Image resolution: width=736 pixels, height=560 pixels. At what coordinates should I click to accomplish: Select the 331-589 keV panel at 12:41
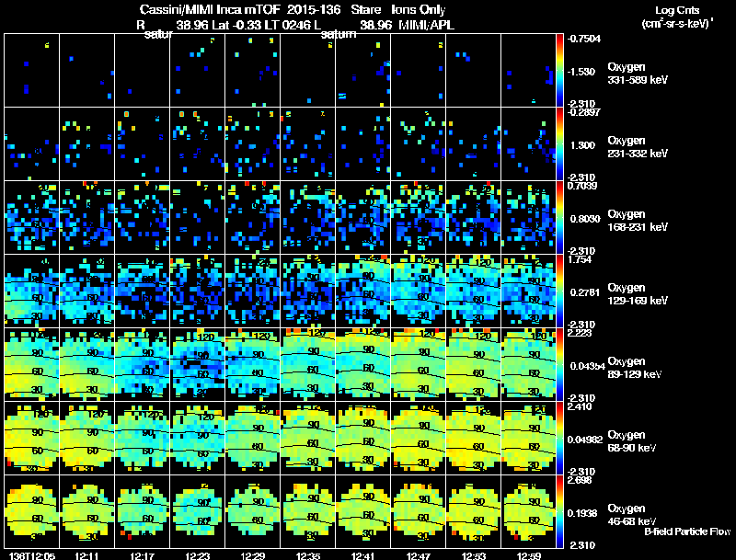pos(362,71)
